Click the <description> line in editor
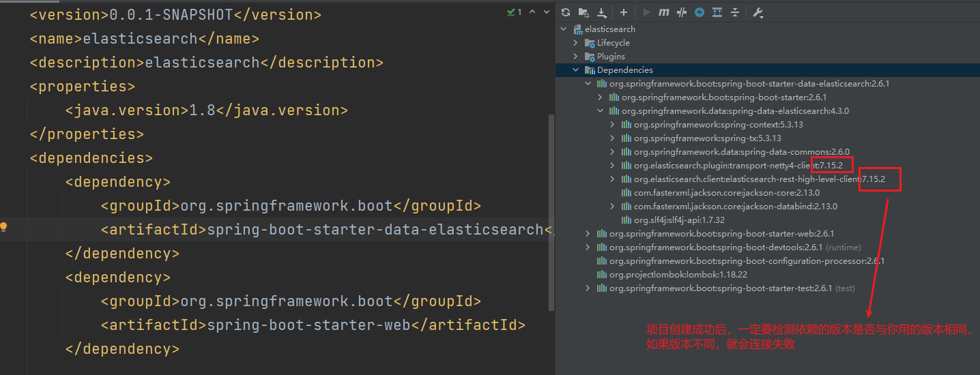This screenshot has height=375, width=980. coord(207,63)
